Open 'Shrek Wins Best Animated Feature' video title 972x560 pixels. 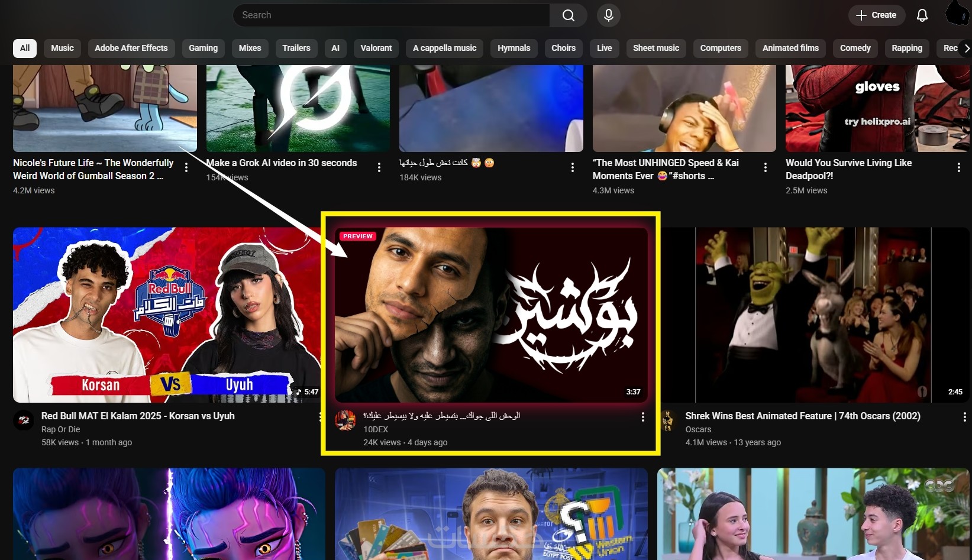[803, 416]
